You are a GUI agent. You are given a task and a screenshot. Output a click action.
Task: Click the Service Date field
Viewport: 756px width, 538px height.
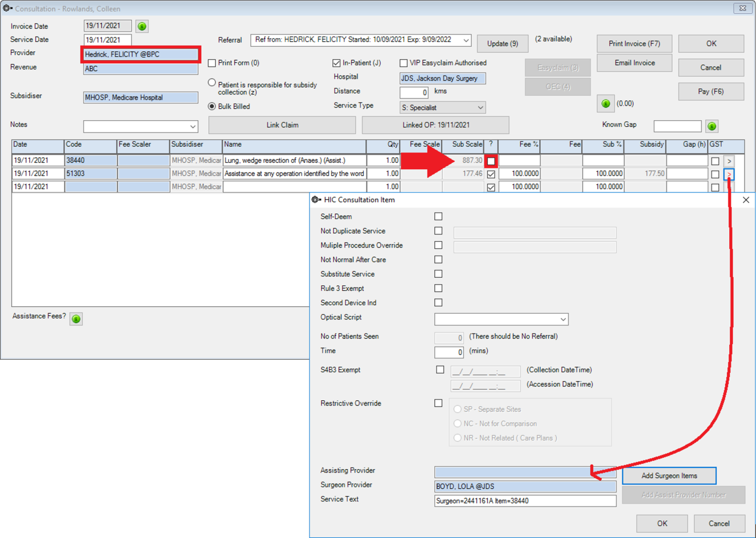pyautogui.click(x=108, y=40)
